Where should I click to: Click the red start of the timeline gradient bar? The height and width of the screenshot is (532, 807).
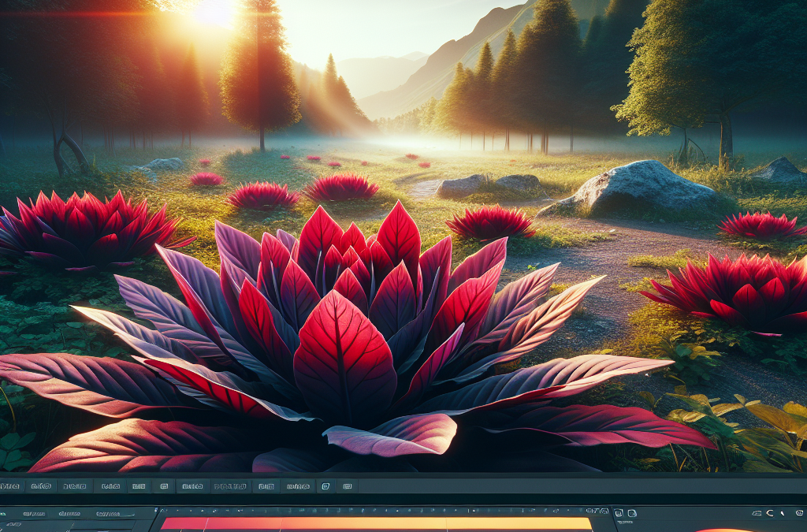183,523
